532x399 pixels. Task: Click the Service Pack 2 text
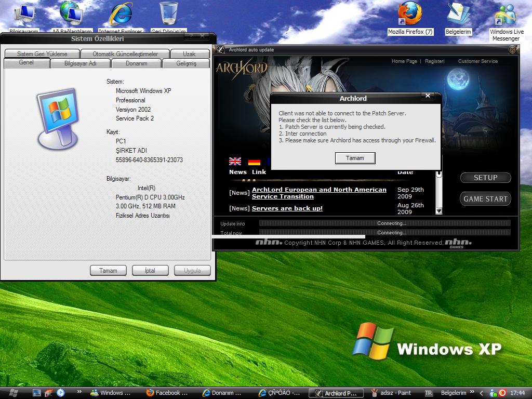click(x=135, y=118)
